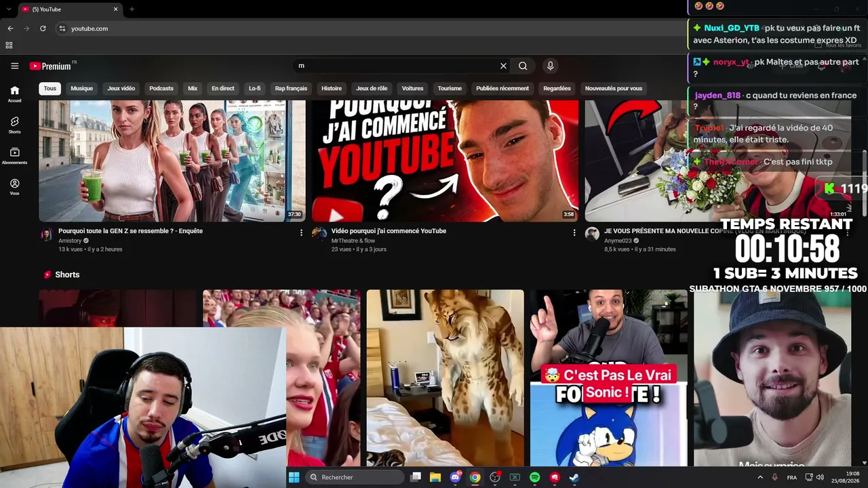This screenshot has height=488, width=868.
Task: Filter feed by Jeux vidéo
Action: (x=121, y=88)
